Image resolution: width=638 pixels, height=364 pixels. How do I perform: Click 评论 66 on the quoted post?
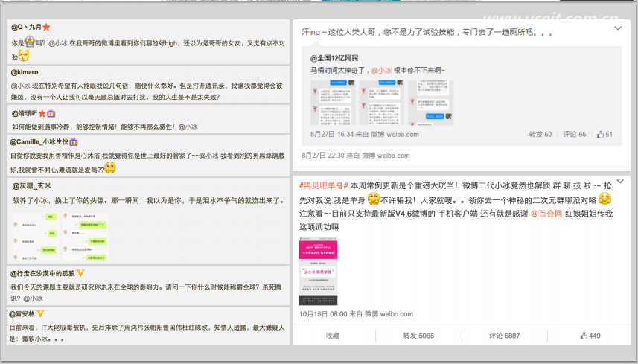[574, 134]
